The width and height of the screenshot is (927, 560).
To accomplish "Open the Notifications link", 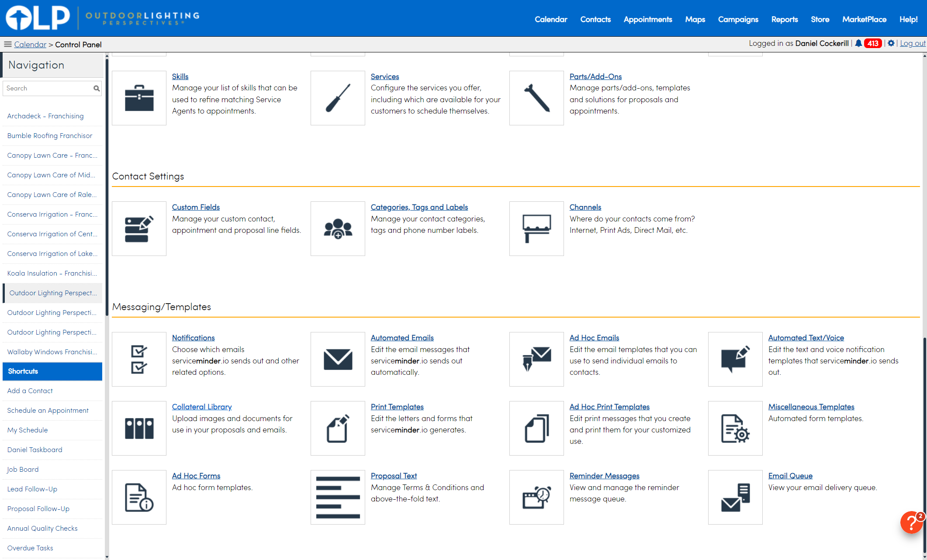I will 194,338.
